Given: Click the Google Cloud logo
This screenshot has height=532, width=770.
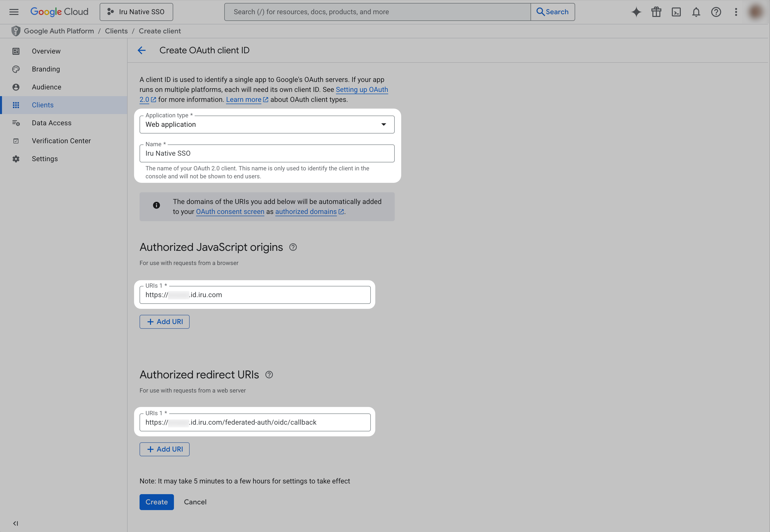Looking at the screenshot, I should point(59,12).
